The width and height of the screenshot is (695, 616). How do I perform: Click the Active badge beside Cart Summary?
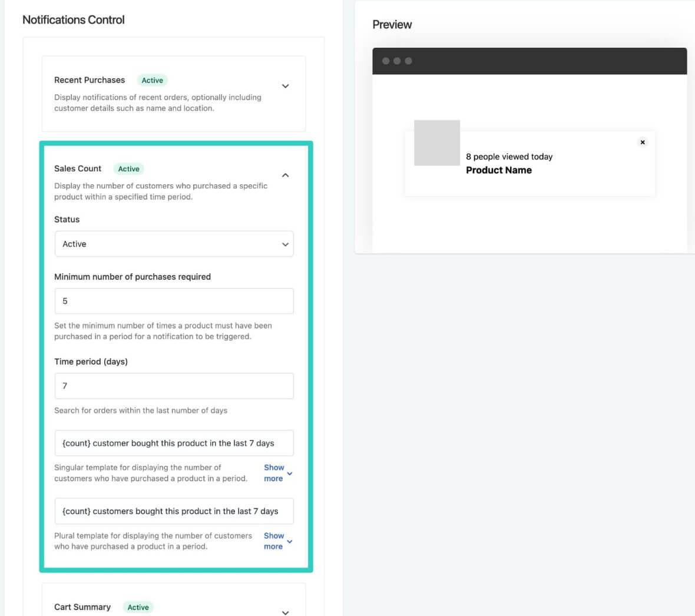pos(138,607)
